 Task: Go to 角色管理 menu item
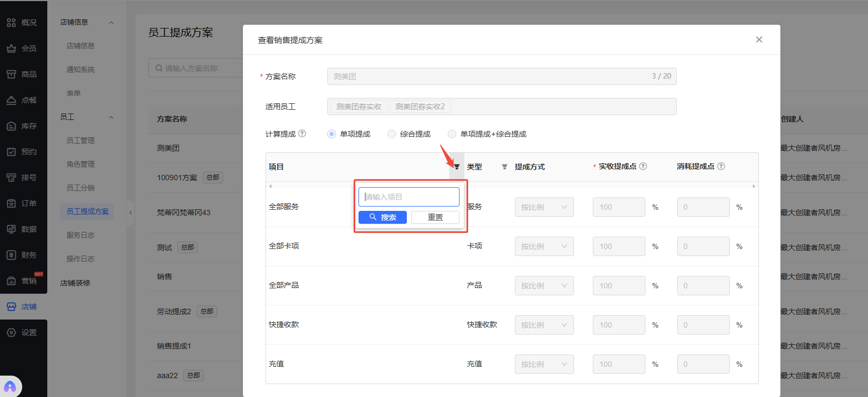pyautogui.click(x=81, y=164)
